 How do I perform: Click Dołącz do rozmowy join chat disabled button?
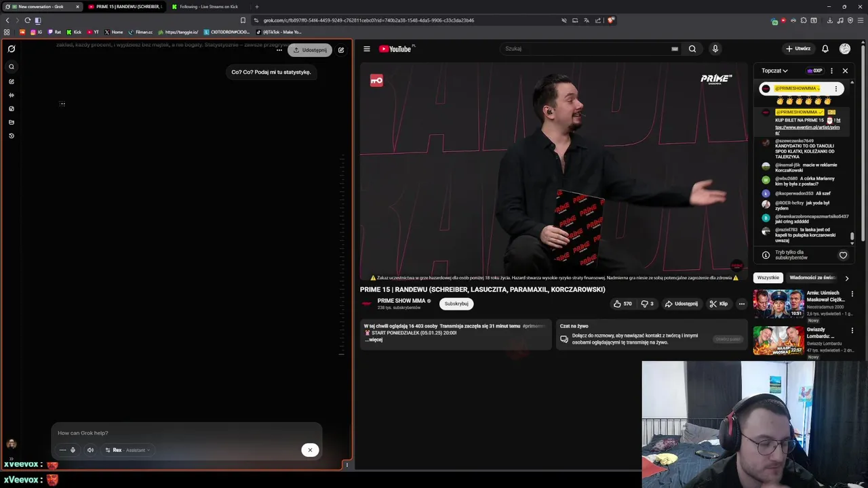(728, 339)
